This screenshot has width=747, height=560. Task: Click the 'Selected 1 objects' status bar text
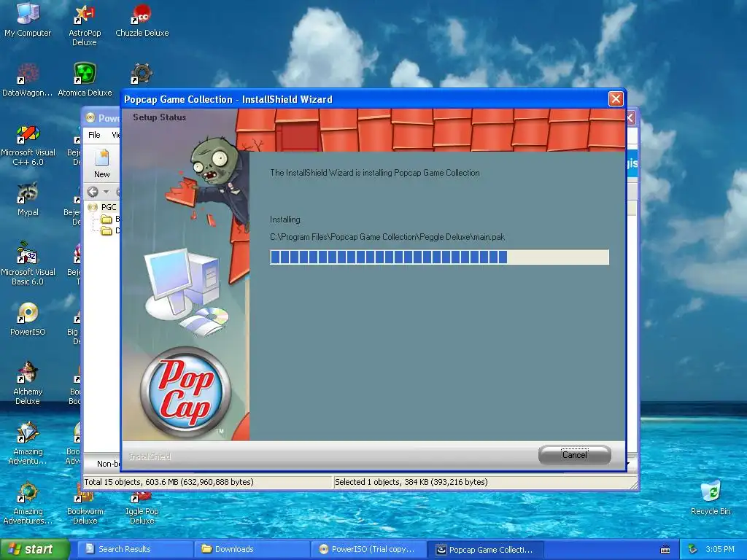tap(411, 482)
